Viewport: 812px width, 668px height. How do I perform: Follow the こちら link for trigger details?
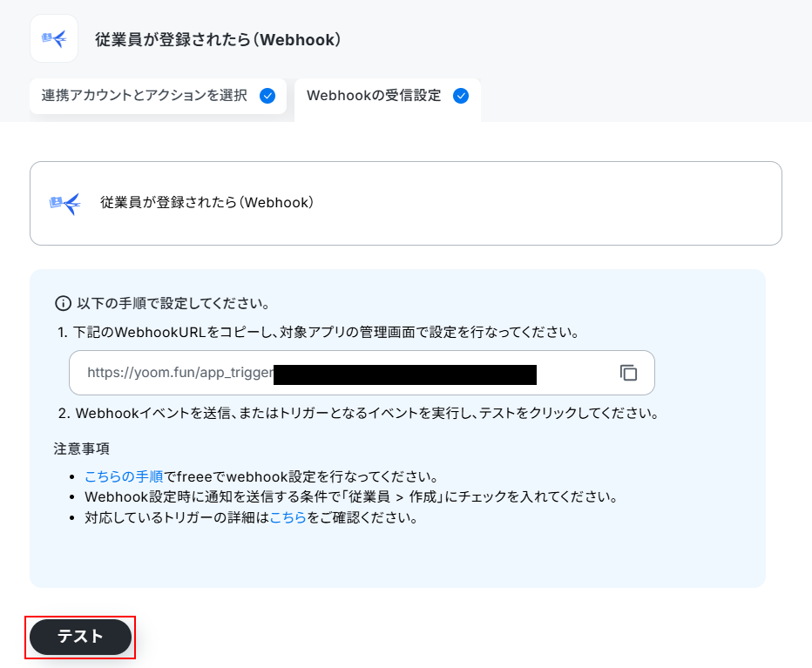(288, 517)
